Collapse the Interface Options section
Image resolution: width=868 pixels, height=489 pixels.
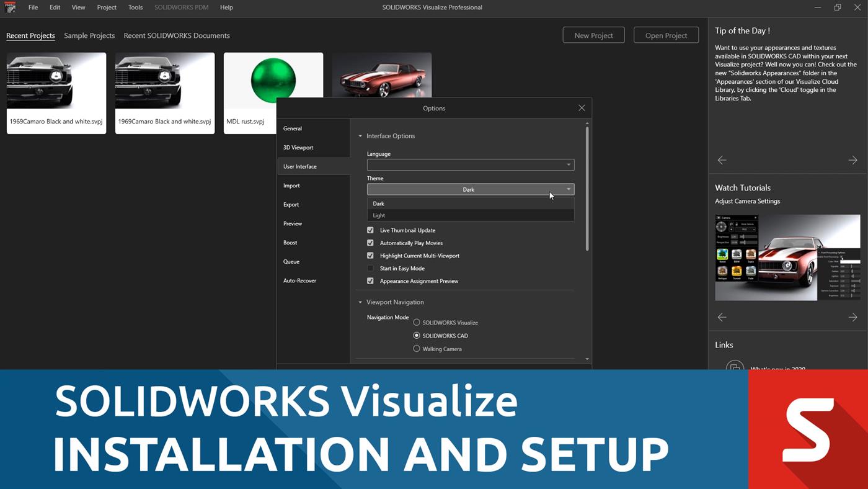360,135
